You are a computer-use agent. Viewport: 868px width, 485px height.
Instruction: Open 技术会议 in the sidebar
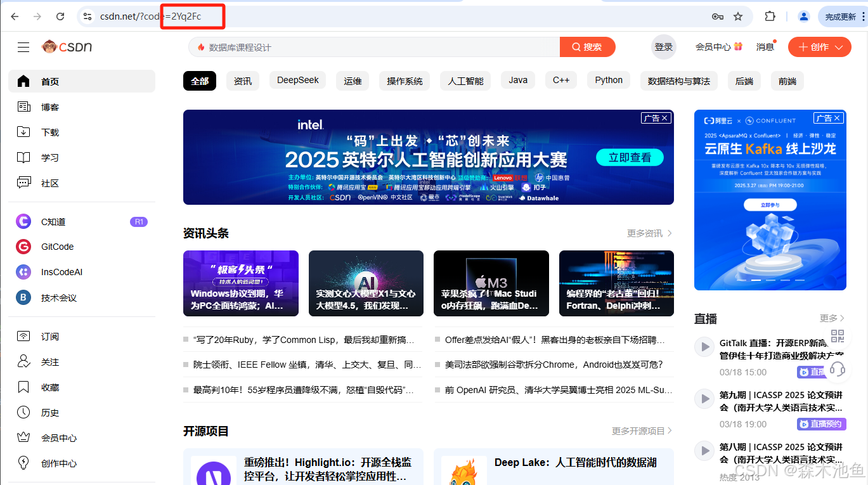(x=82, y=297)
